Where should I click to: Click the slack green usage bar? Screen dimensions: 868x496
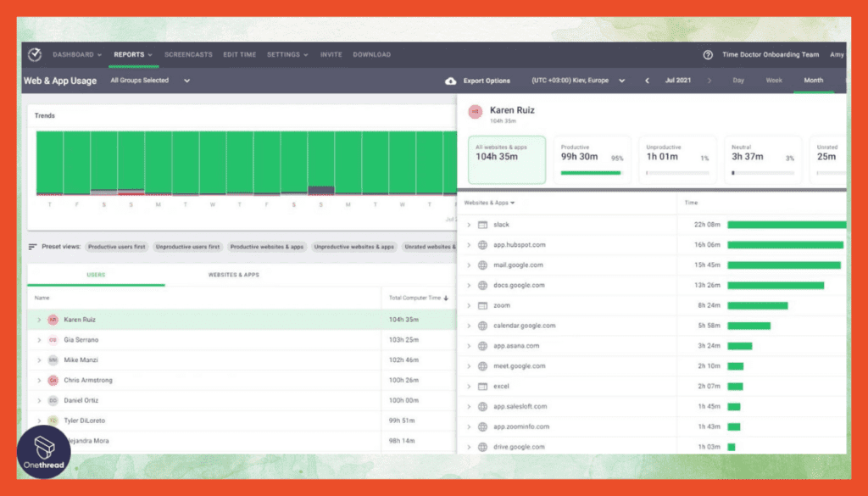pyautogui.click(x=787, y=225)
